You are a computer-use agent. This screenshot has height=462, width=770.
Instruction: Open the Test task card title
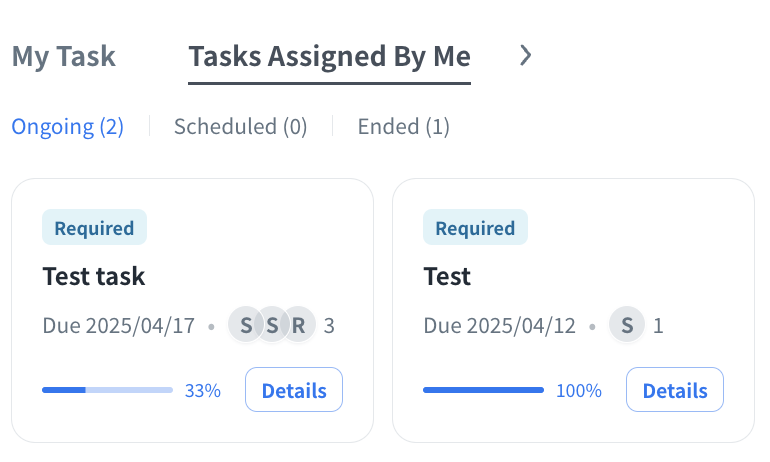click(93, 276)
